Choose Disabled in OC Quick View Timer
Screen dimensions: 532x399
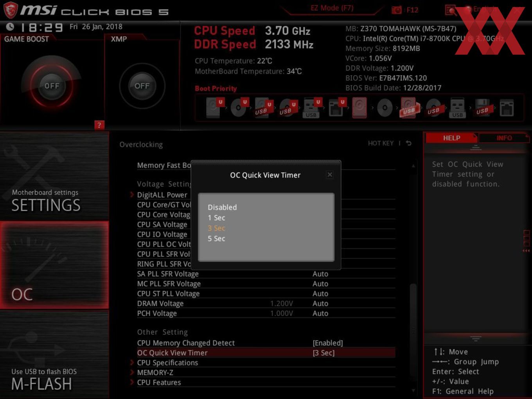pyautogui.click(x=222, y=207)
